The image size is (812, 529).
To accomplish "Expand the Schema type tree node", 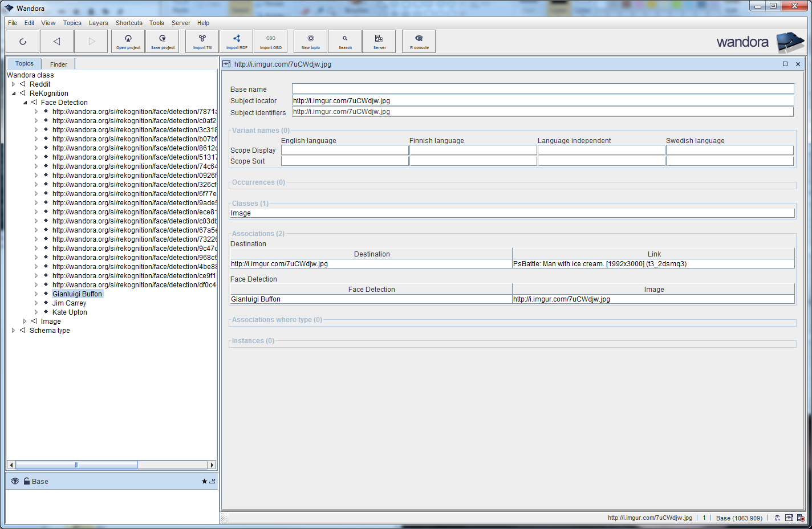I will (x=14, y=331).
